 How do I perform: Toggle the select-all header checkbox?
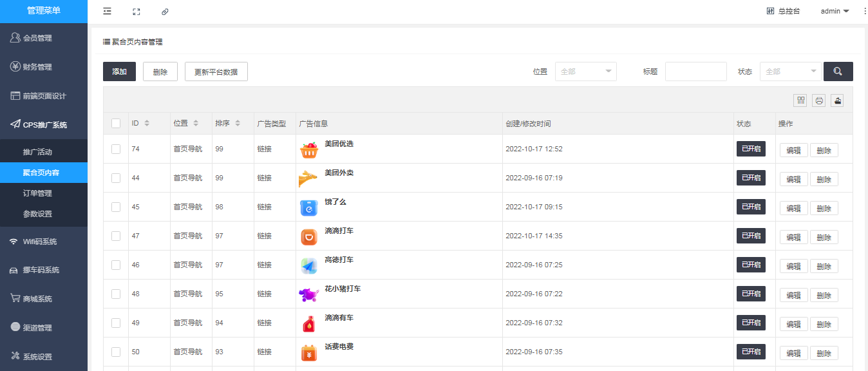click(116, 123)
